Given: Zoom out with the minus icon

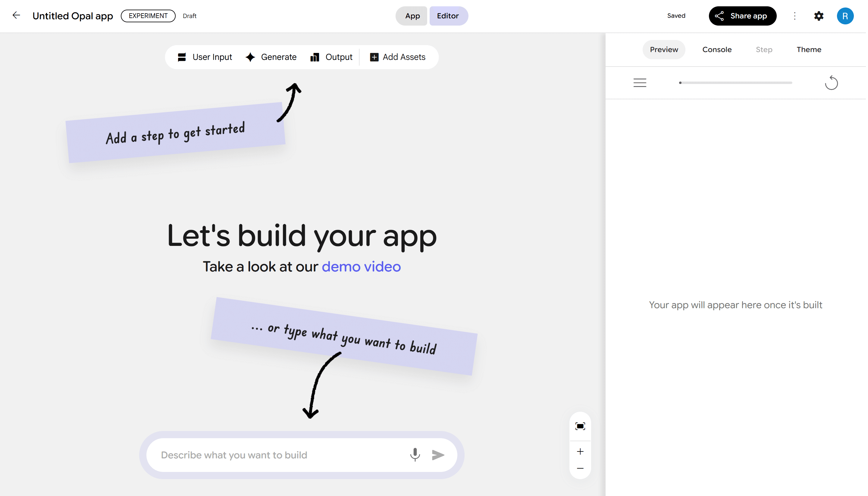Looking at the screenshot, I should (580, 468).
